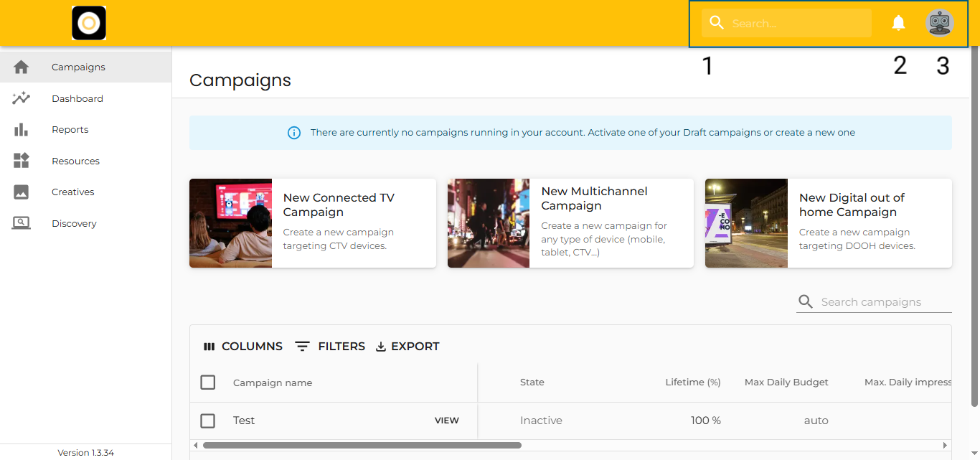Toggle the select all campaigns checkbox
Screen dimensions: 980x460
[208, 382]
